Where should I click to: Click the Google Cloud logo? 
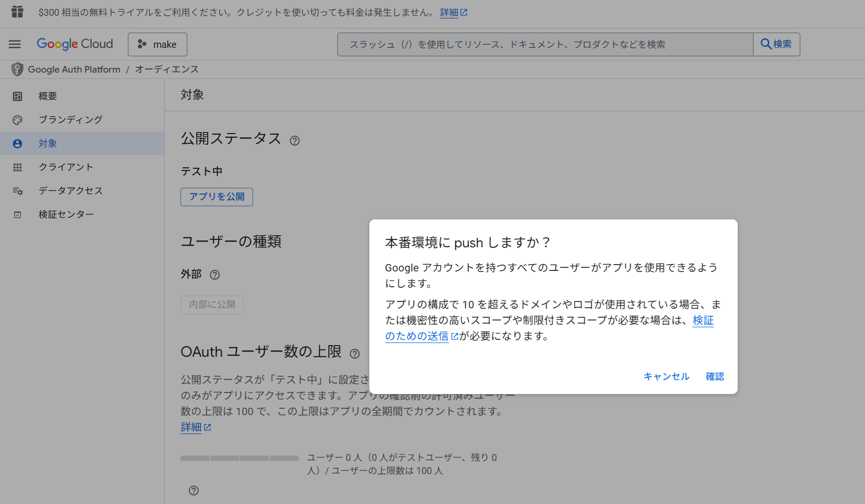[75, 44]
